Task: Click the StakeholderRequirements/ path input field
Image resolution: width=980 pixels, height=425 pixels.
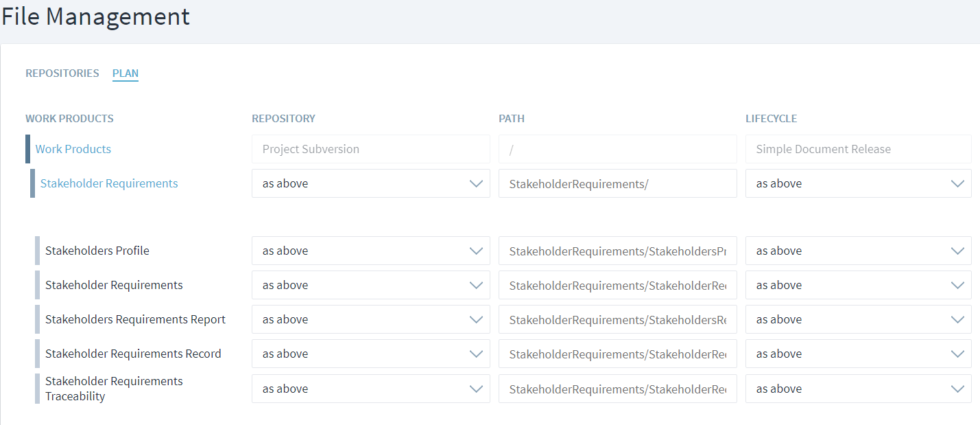Action: (x=617, y=183)
